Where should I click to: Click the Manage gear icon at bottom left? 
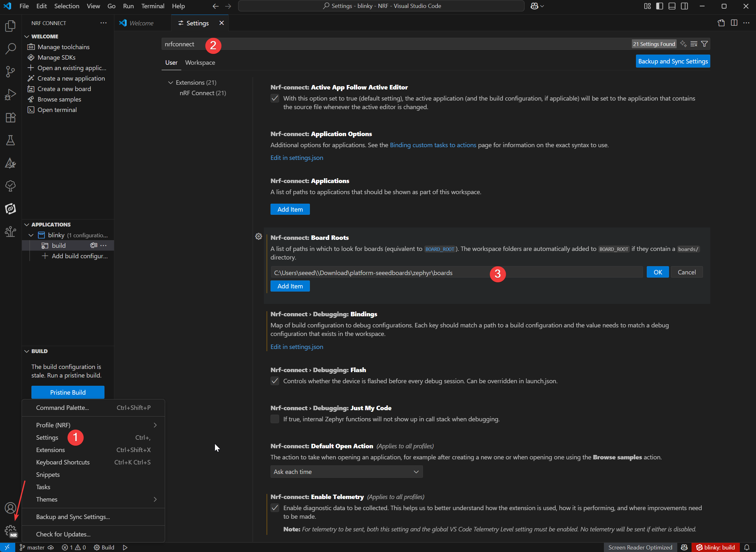pyautogui.click(x=10, y=530)
